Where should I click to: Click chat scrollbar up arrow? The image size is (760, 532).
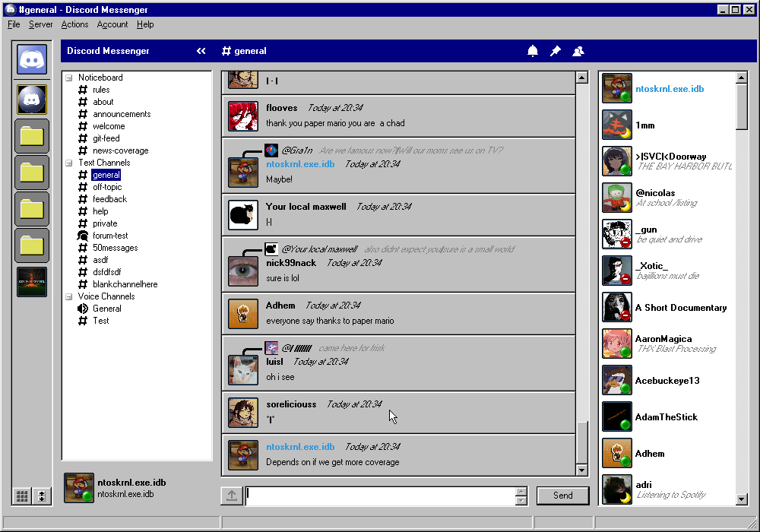pos(582,77)
